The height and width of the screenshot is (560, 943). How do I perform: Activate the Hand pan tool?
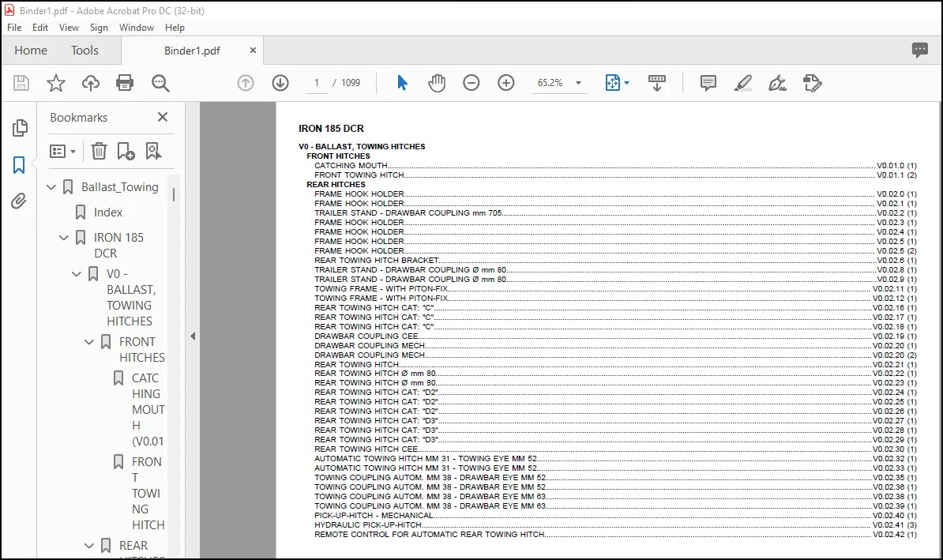[437, 83]
